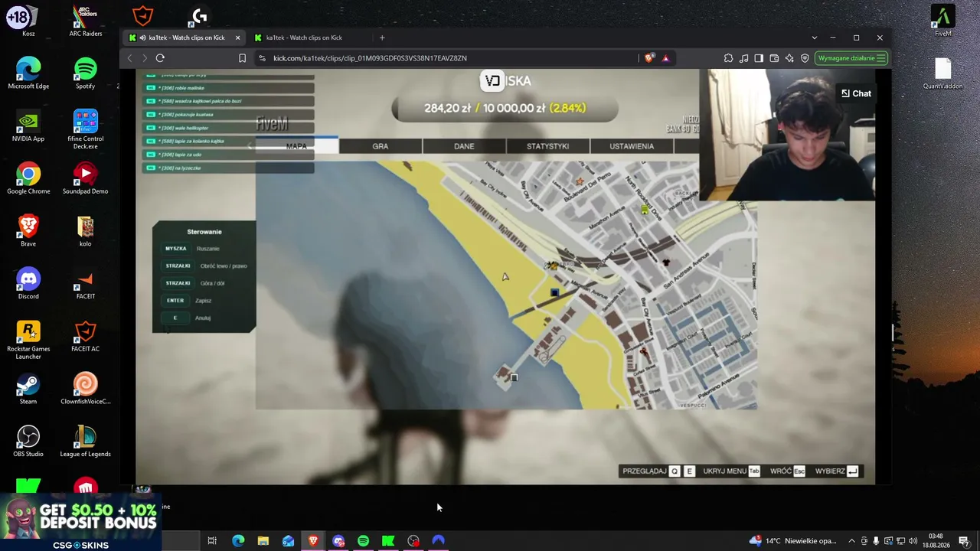
Task: Launch NVIDIA App from desktop
Action: coord(28,126)
